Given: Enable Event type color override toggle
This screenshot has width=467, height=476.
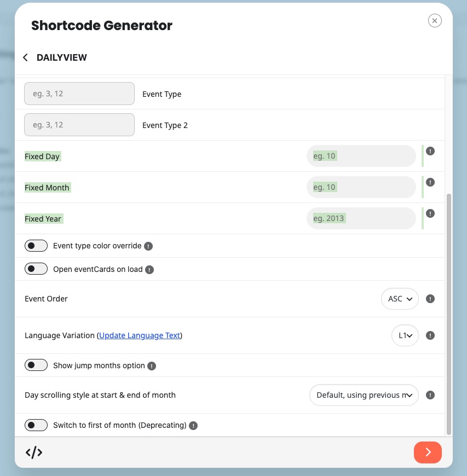Looking at the screenshot, I should point(36,246).
